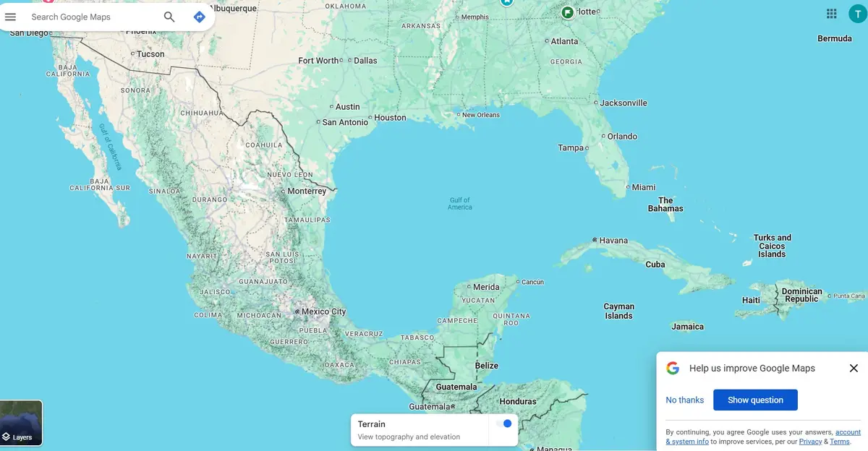This screenshot has width=868, height=451.
Task: Open the Privacy link
Action: click(810, 441)
